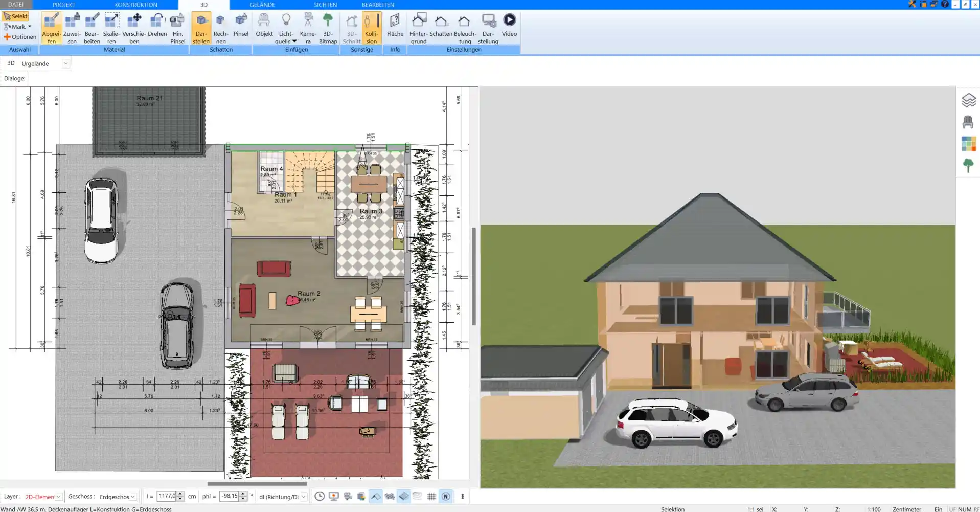Viewport: 980px width, 512px height.
Task: Click the length l input field
Action: click(167, 496)
